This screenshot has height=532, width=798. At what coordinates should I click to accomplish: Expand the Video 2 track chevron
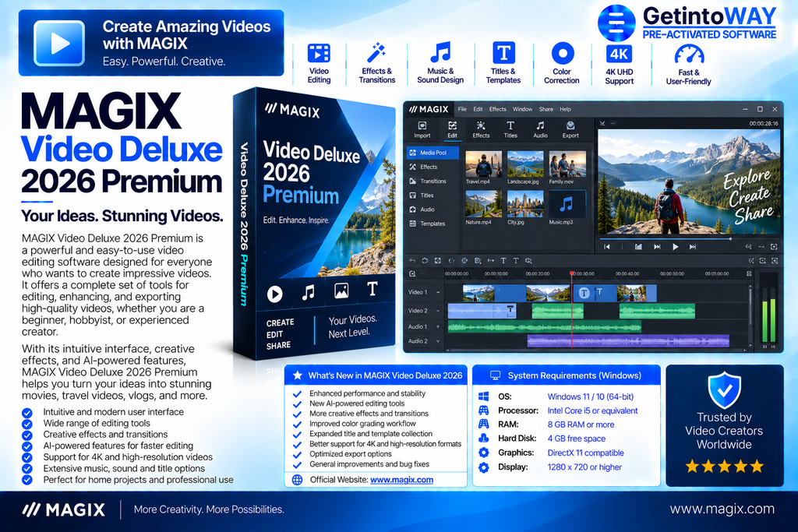438,311
